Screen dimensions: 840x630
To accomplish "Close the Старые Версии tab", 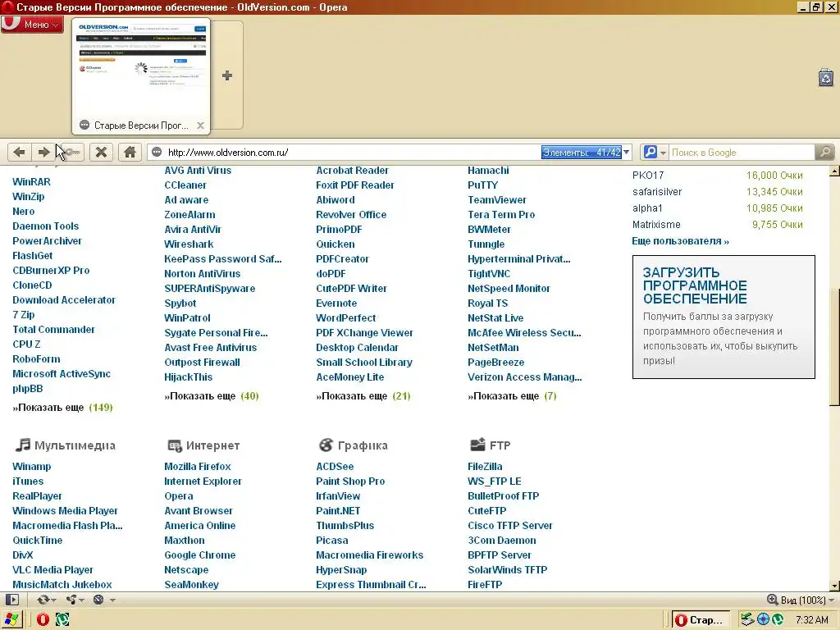I will point(200,126).
